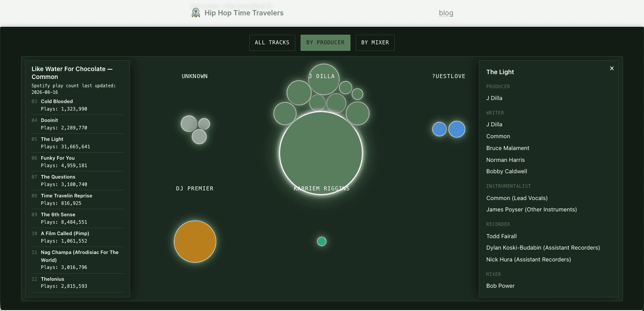The image size is (644, 311).
Task: Click Like Water For Chocolate album title
Action: click(72, 73)
